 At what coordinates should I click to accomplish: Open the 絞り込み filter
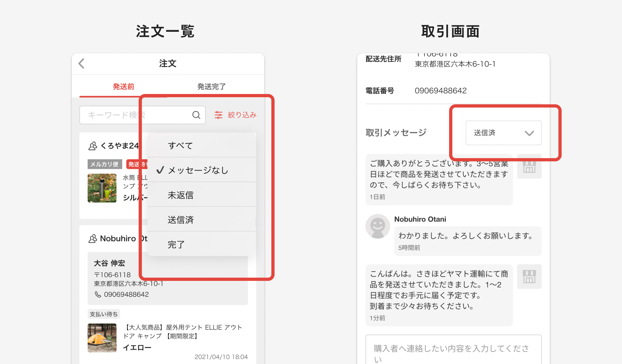(235, 115)
